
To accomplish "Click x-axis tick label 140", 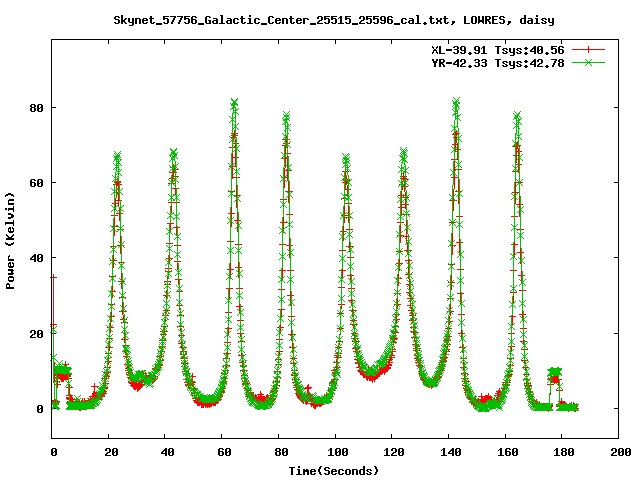I will (451, 452).
